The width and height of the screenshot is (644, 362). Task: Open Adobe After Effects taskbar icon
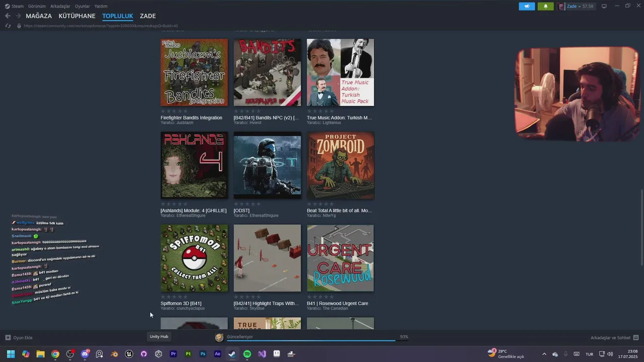217,354
